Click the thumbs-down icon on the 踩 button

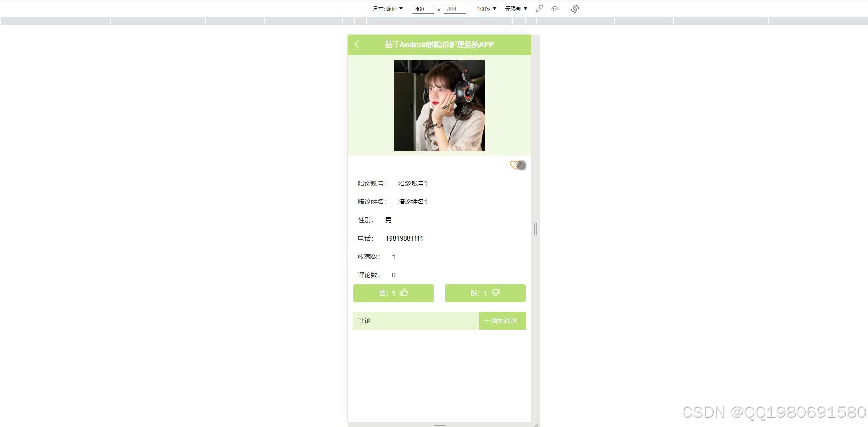click(496, 293)
